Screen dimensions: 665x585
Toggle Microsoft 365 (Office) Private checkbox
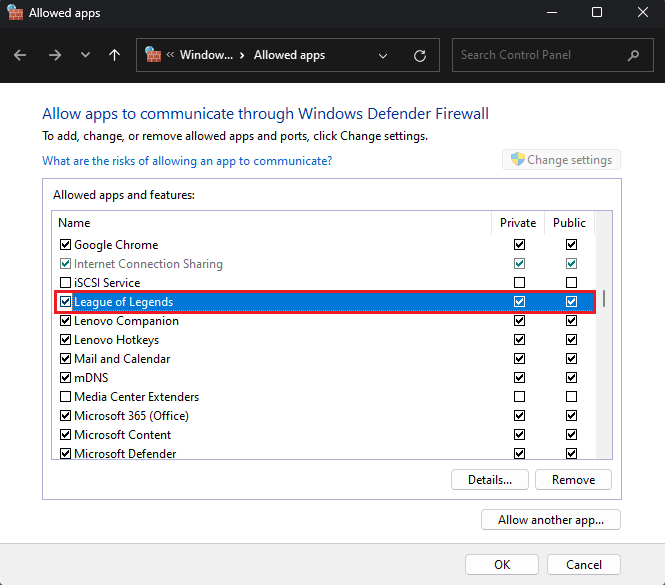tap(519, 415)
